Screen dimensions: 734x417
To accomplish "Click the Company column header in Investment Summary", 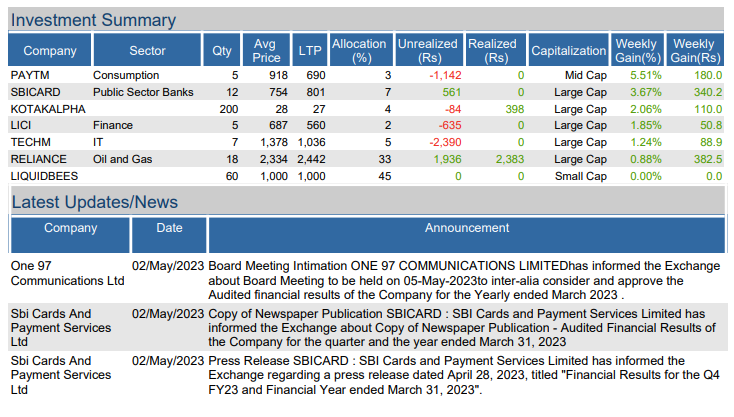I will point(50,50).
